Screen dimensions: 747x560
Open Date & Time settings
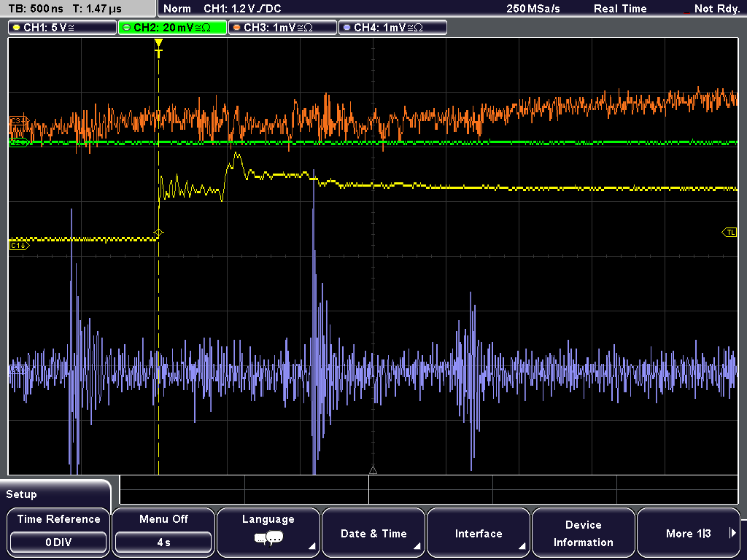click(373, 532)
